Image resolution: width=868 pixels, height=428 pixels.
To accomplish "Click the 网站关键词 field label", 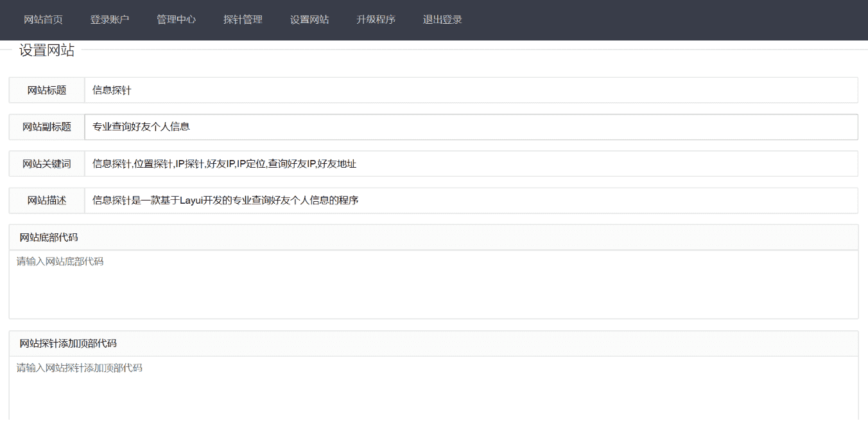I will (x=46, y=164).
